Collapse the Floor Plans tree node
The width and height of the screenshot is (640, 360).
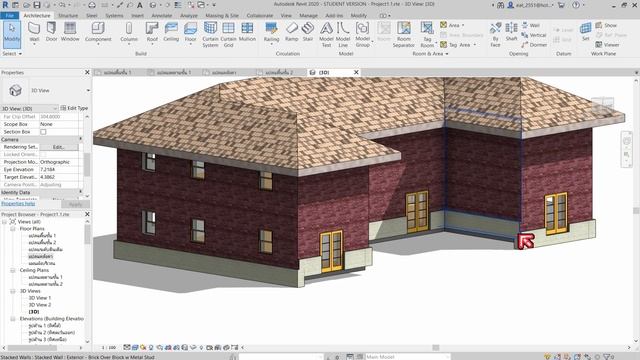click(13, 229)
